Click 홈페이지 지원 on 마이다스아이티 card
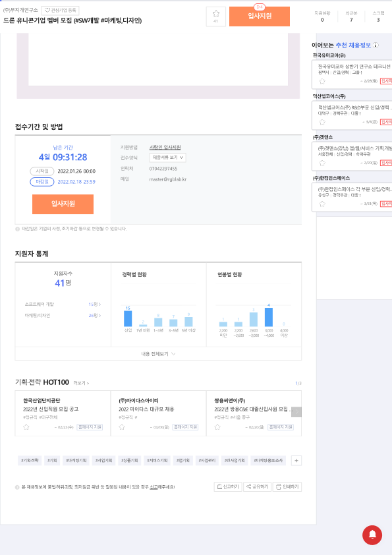392x555 pixels. (185, 427)
